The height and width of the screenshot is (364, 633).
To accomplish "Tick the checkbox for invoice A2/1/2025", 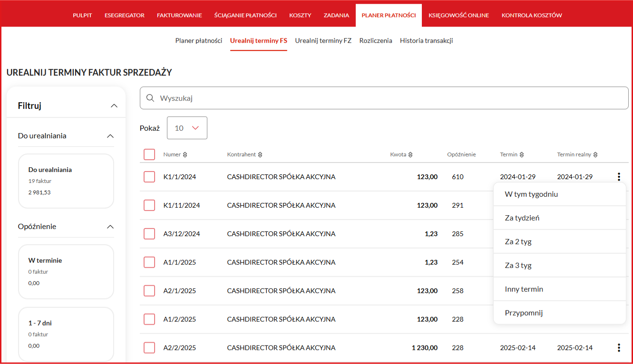I will point(149,291).
